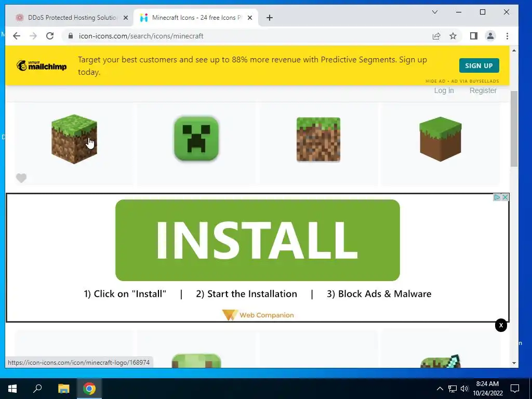Viewport: 532px width, 399px height.
Task: Click the Web Companion logo
Action: [258, 315]
